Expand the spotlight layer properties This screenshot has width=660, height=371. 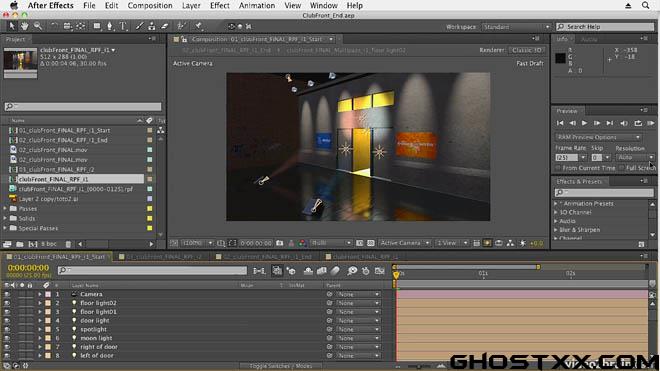(x=40, y=329)
